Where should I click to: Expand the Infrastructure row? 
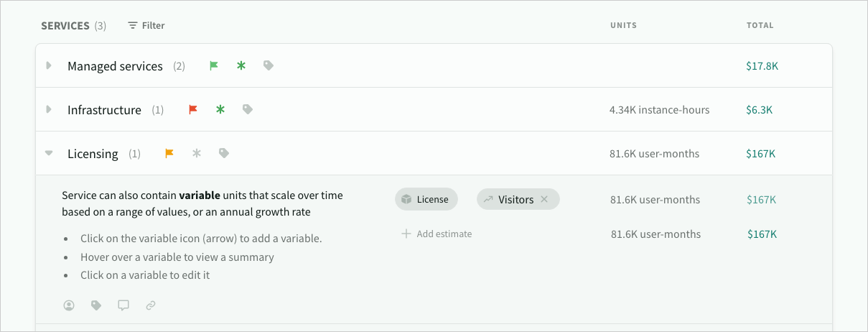[x=49, y=109]
